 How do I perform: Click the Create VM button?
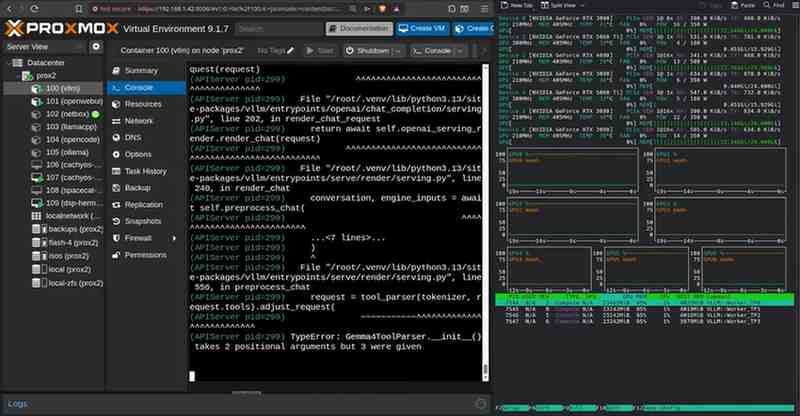pos(422,29)
